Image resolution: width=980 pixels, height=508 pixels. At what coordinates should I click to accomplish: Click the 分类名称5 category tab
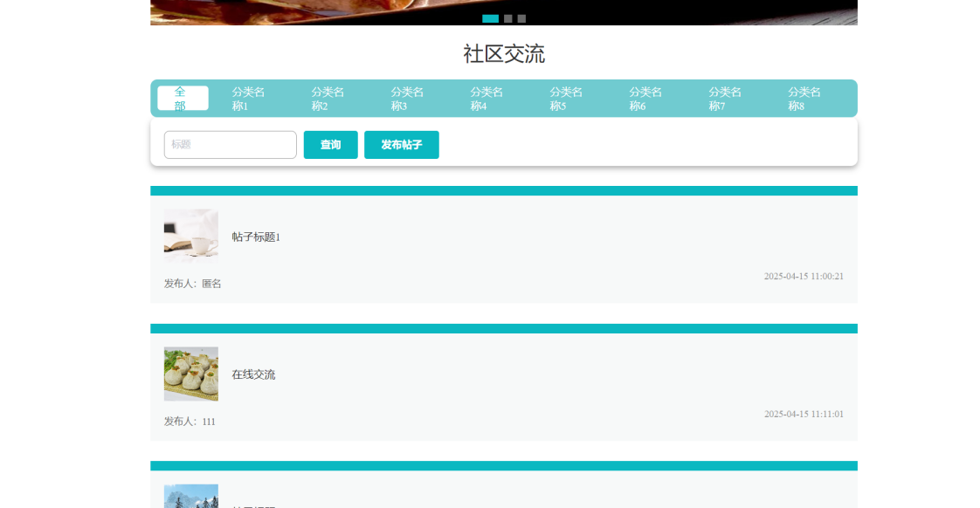[x=566, y=99]
